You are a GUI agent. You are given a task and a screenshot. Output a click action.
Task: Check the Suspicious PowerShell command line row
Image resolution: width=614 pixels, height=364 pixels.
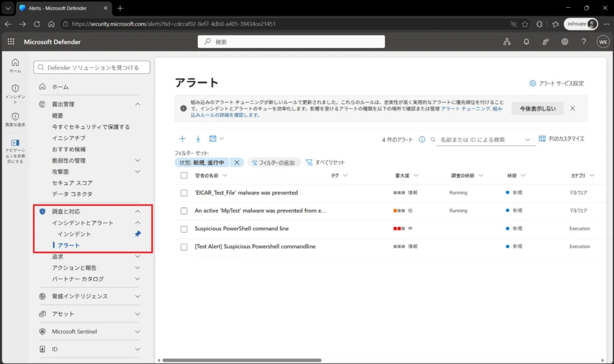click(183, 229)
